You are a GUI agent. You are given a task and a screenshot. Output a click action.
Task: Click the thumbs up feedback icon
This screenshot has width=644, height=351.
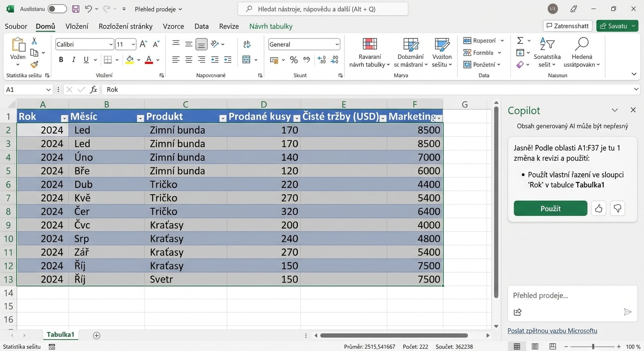tap(599, 208)
